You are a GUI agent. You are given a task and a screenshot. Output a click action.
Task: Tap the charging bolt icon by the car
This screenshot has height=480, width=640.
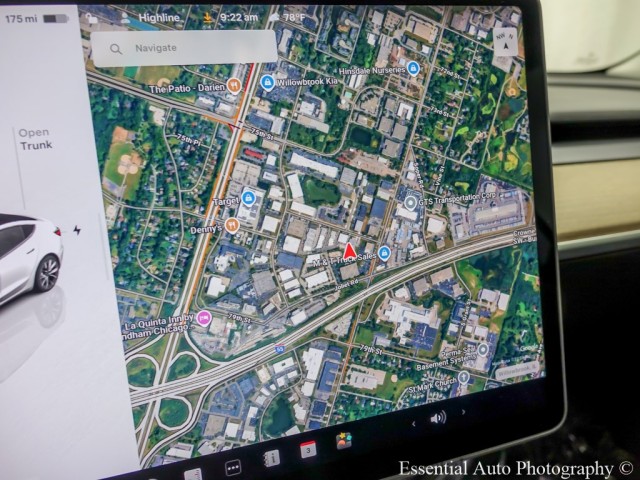77,230
